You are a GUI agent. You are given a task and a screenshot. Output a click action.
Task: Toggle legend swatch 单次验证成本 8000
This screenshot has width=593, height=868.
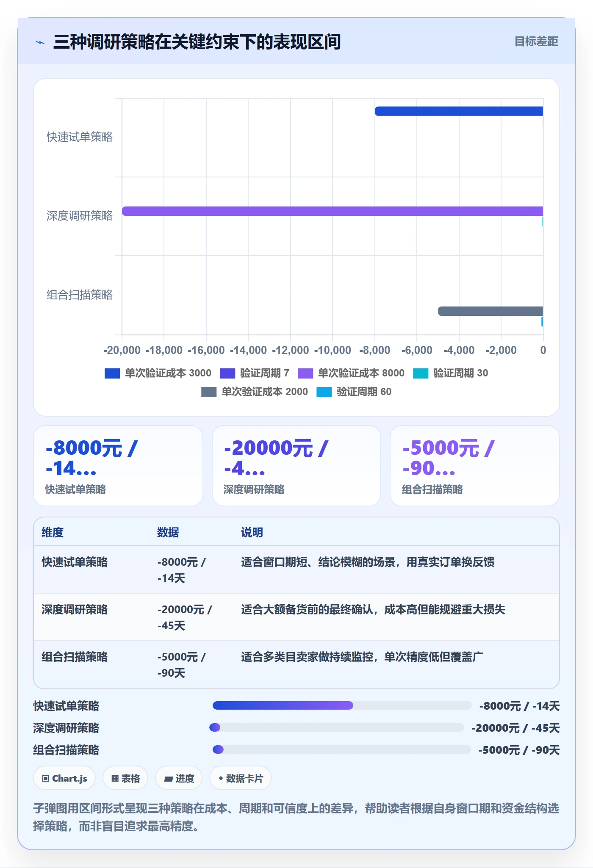click(x=305, y=373)
